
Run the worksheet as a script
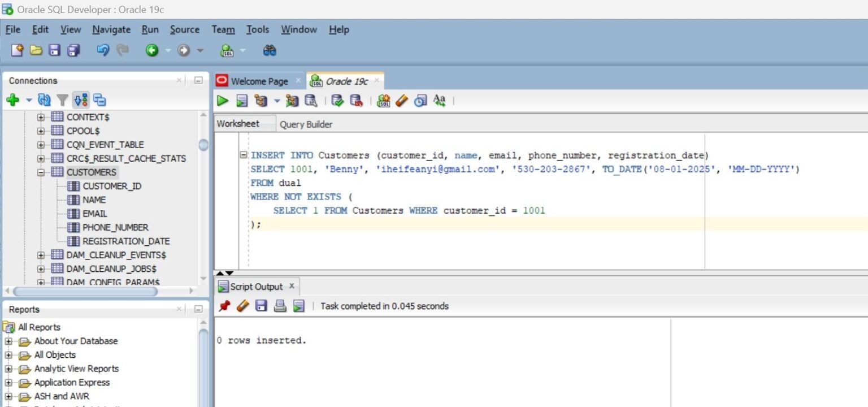[x=240, y=101]
